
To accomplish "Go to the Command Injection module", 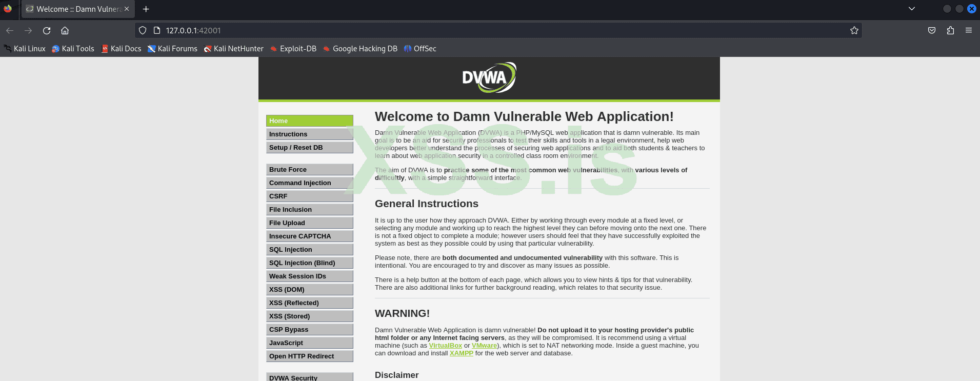I will click(310, 183).
